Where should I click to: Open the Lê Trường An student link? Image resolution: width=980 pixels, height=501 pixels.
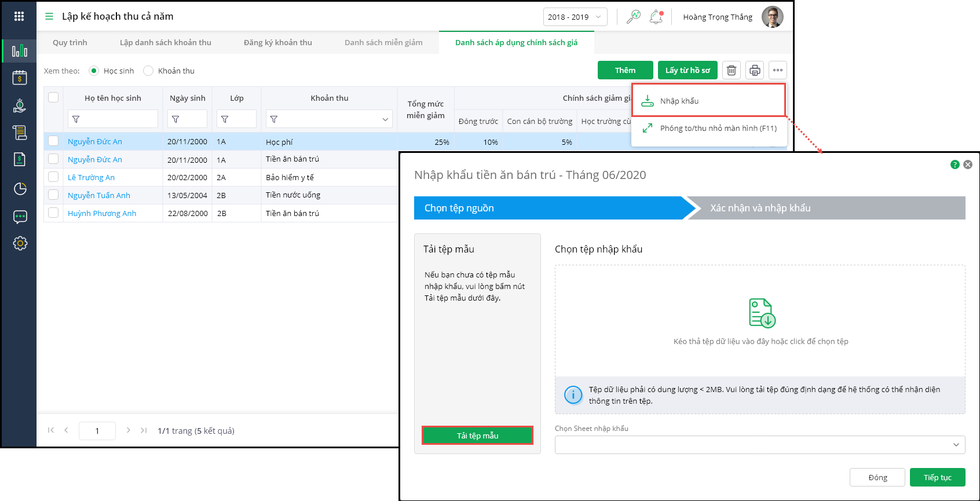(91, 177)
